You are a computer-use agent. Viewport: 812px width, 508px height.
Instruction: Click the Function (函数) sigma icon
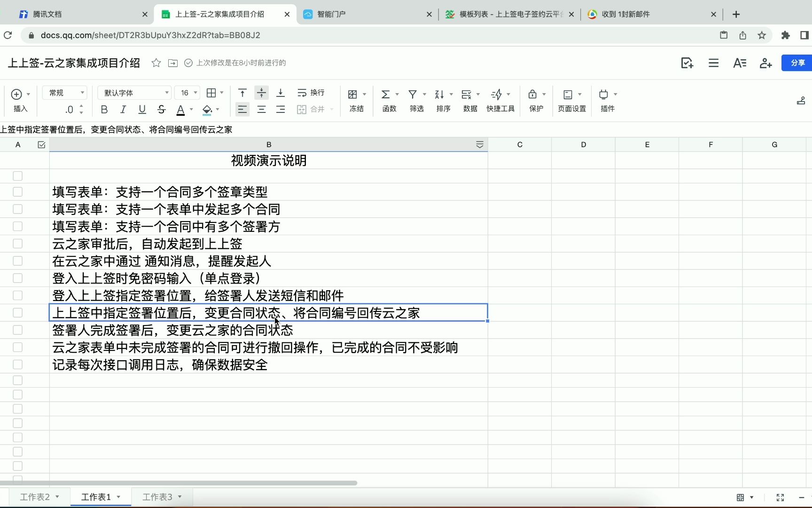click(x=385, y=95)
